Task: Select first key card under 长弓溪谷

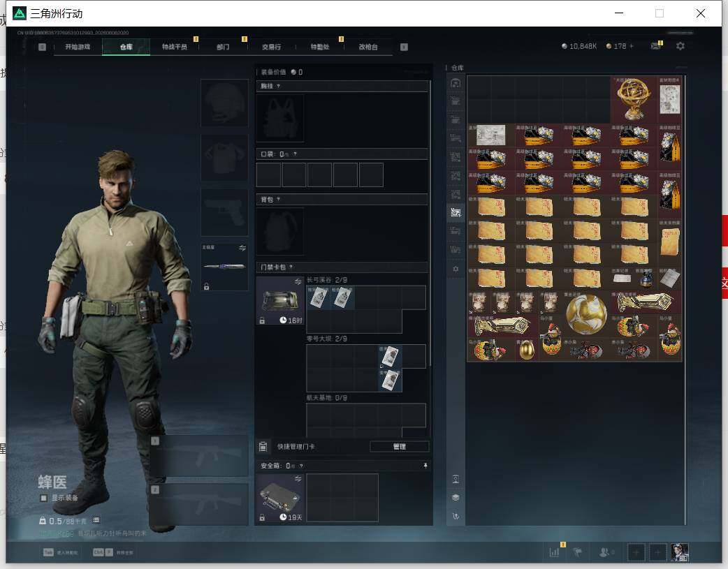Action: [318, 297]
